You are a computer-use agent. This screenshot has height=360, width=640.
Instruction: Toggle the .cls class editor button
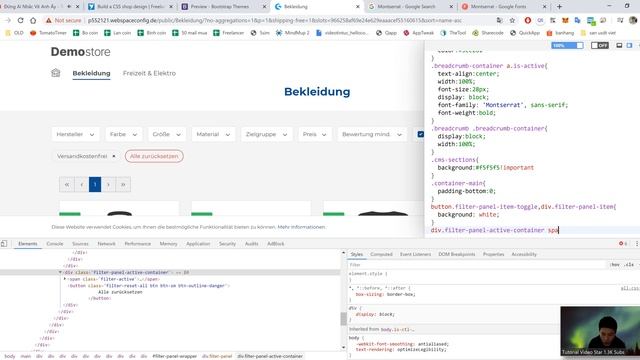coord(629,264)
